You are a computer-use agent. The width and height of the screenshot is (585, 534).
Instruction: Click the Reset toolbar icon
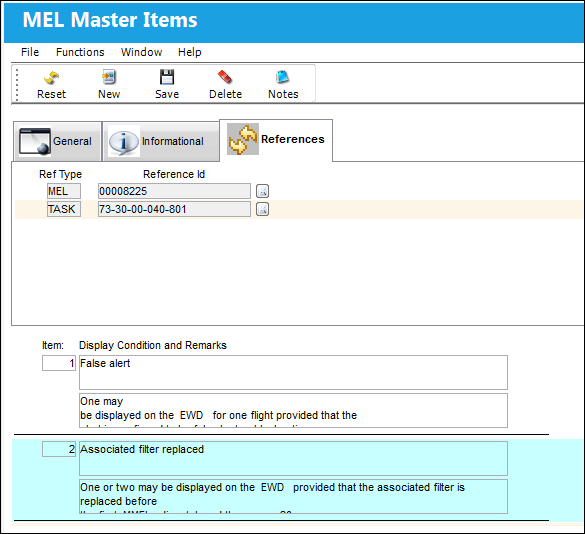(x=51, y=78)
